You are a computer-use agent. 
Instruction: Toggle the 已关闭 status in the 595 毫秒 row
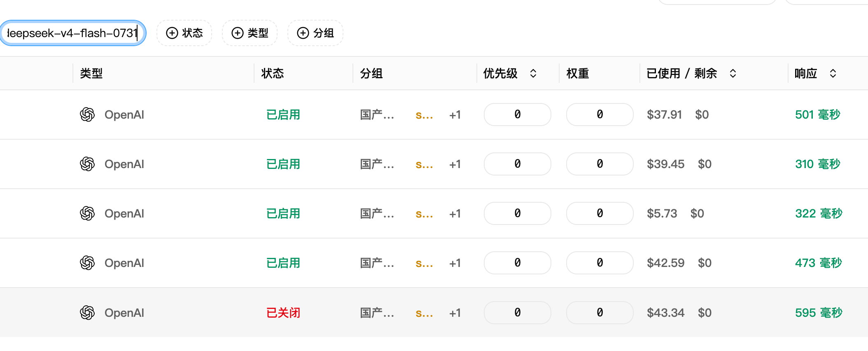pos(283,313)
